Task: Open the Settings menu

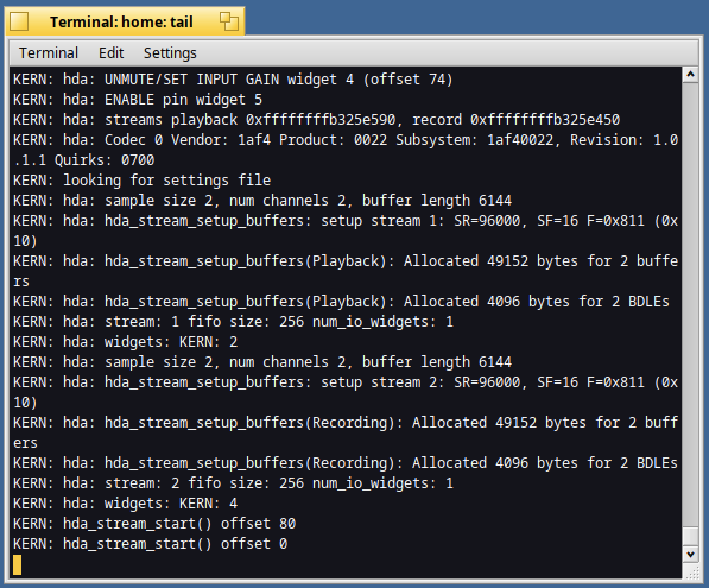Action: (x=170, y=53)
